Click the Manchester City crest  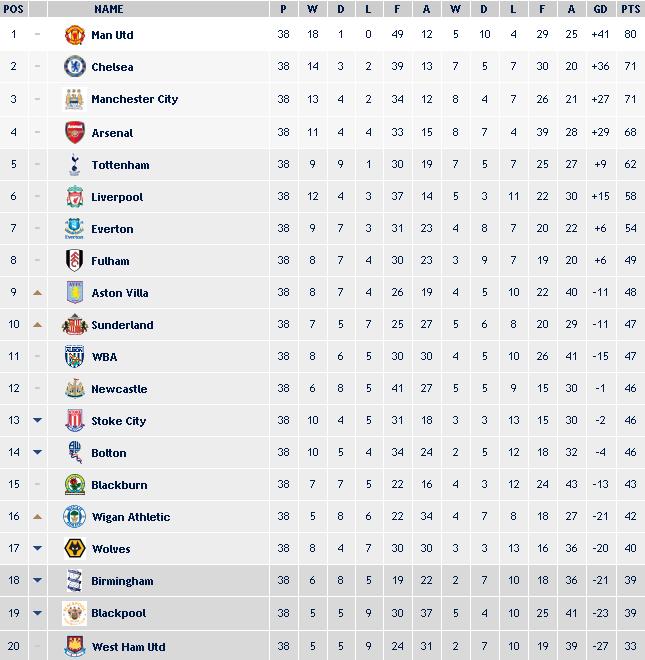pyautogui.click(x=75, y=99)
